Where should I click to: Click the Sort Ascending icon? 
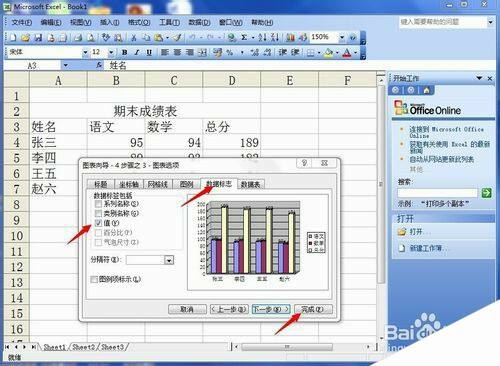tap(262, 38)
